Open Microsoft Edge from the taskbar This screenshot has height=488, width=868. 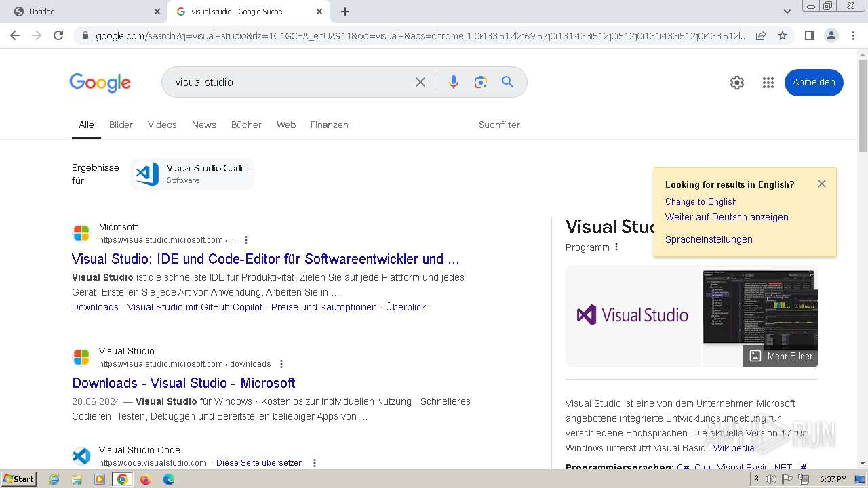(x=168, y=479)
